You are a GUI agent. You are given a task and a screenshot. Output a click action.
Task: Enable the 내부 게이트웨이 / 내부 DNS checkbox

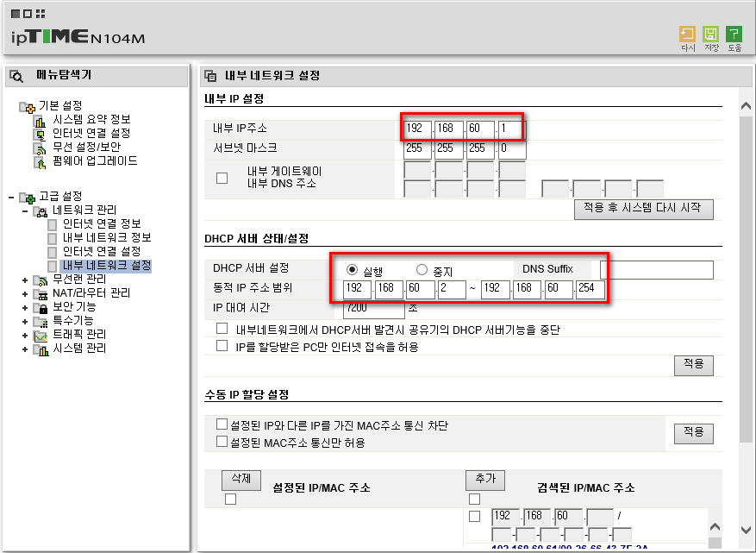222,178
